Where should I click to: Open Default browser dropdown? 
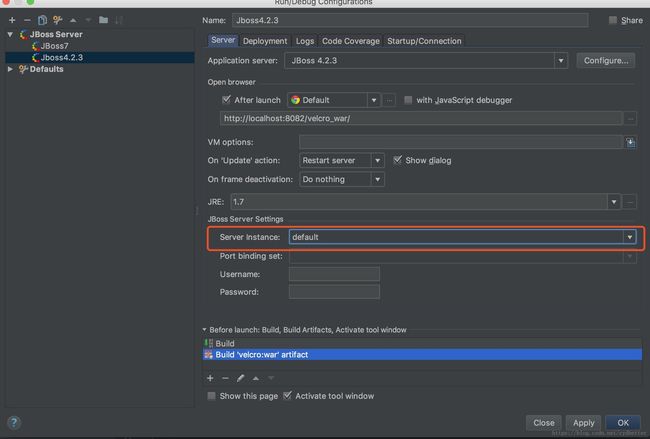(x=374, y=100)
